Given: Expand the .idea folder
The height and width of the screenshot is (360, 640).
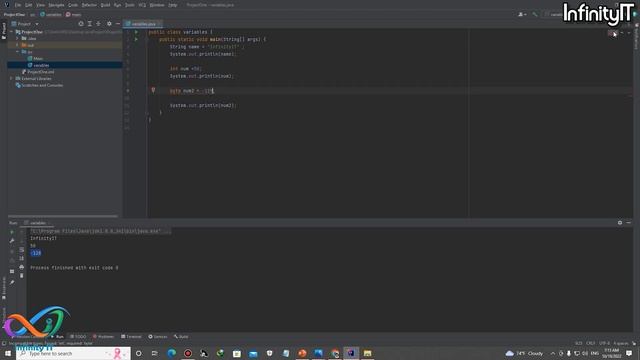Looking at the screenshot, I should pos(18,38).
